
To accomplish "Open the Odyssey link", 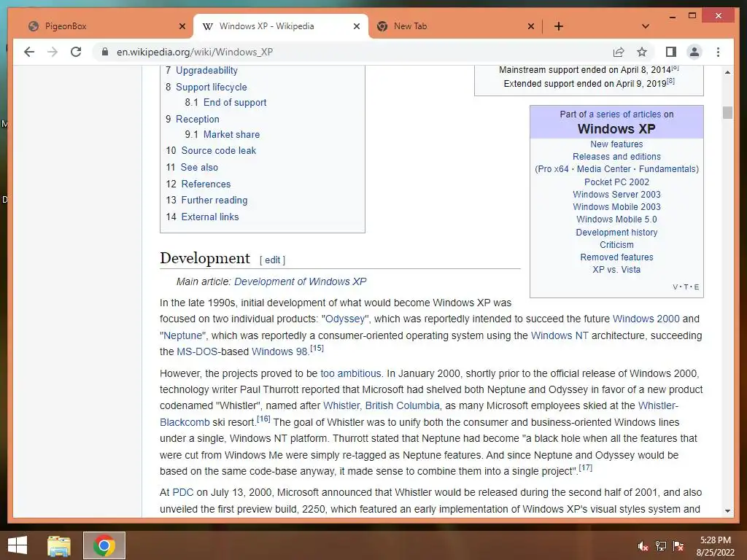I will (345, 319).
